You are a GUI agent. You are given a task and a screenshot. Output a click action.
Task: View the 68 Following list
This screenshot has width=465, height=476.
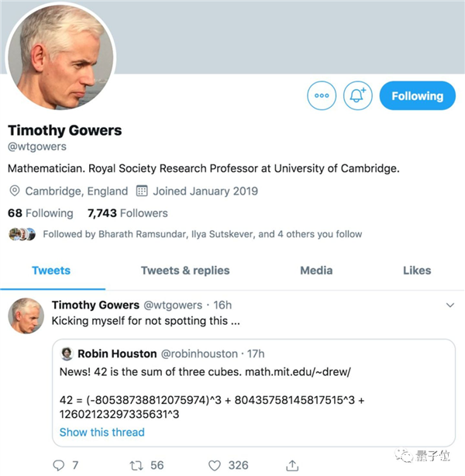coord(40,212)
